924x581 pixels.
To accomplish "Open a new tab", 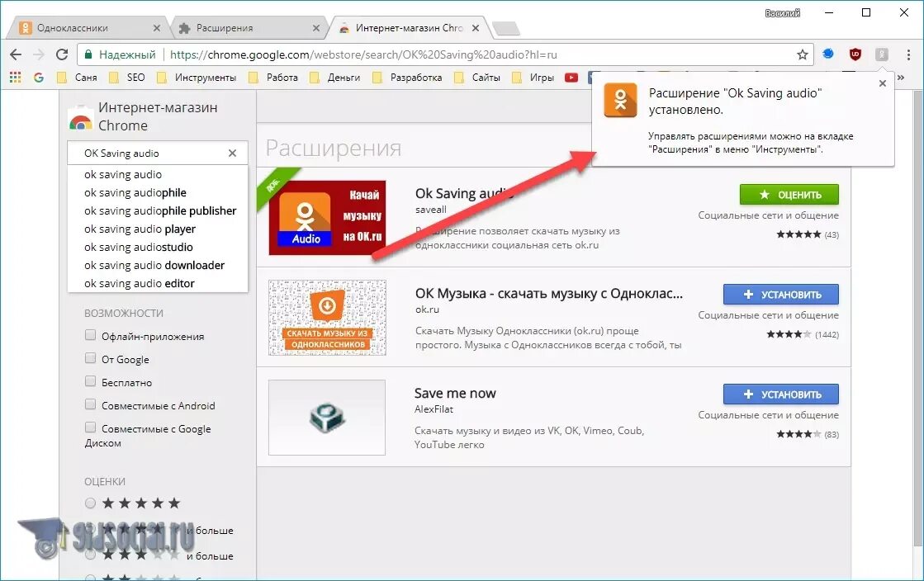I will [x=505, y=28].
